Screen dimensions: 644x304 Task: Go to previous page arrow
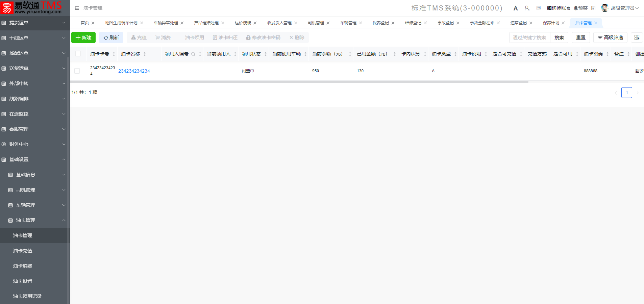pos(616,93)
